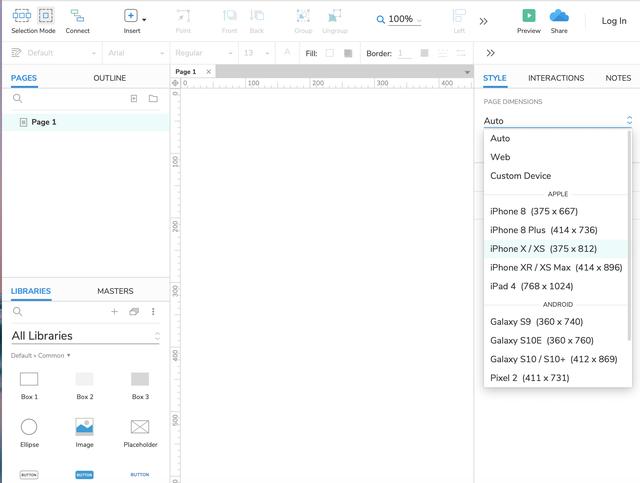This screenshot has width=640, height=483.
Task: Expand the style toolbar overflow chevrons
Action: [491, 53]
